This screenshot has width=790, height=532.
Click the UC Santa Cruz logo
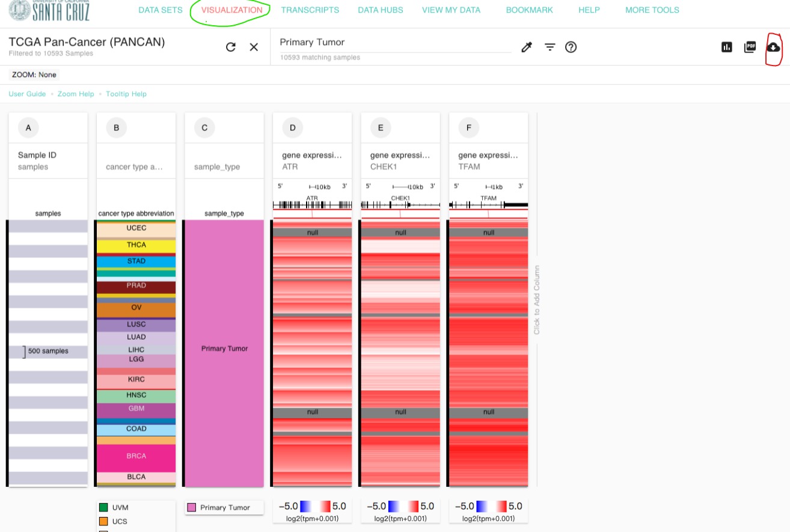pyautogui.click(x=49, y=10)
